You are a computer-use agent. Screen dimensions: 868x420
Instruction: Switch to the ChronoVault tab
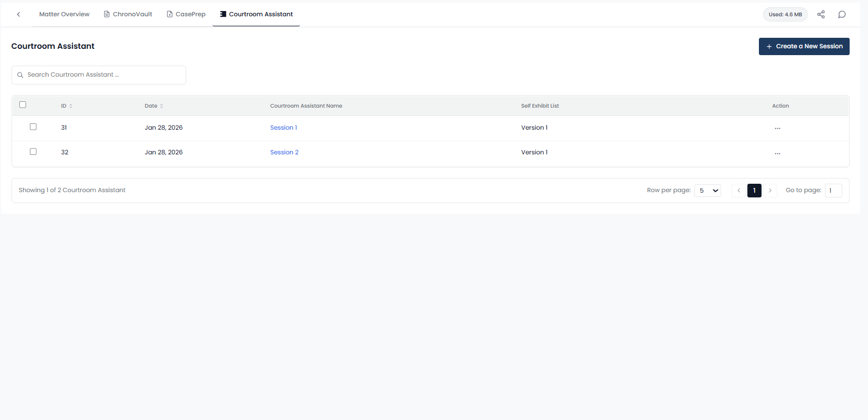(x=128, y=14)
